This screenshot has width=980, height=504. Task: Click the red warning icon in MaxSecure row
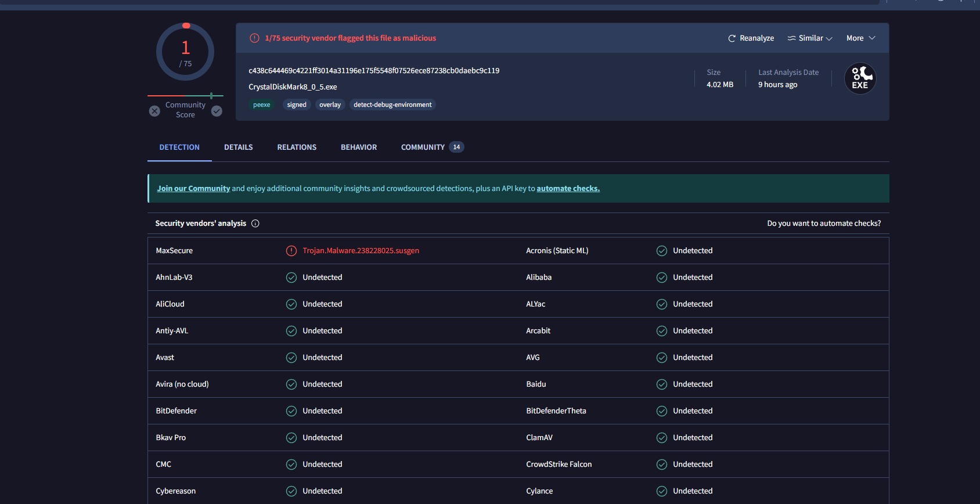[291, 251]
